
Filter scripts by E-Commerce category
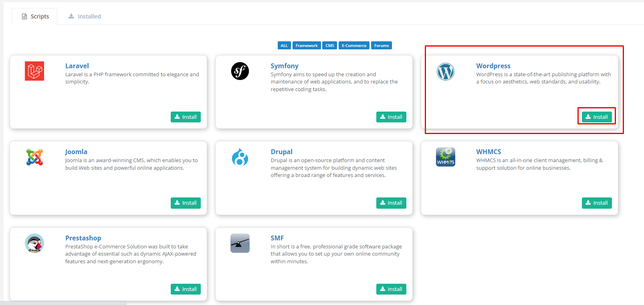click(x=354, y=45)
